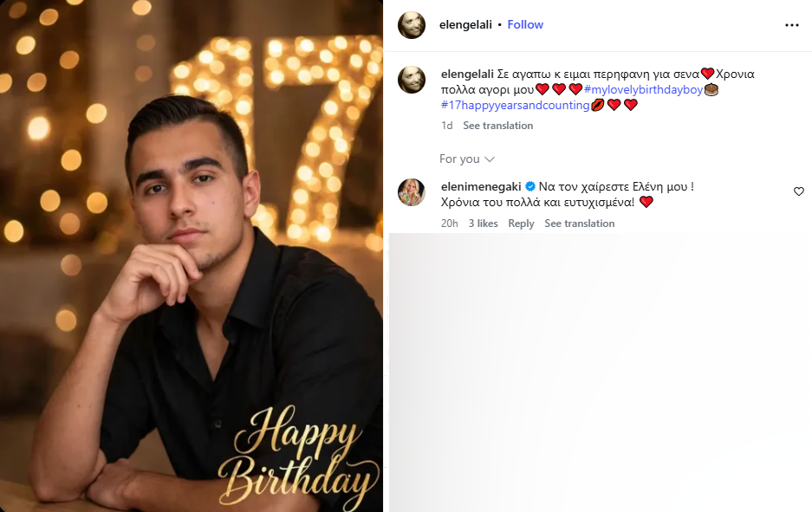
Task: Open the #17happyyearsandcounting hashtag link
Action: 516,105
